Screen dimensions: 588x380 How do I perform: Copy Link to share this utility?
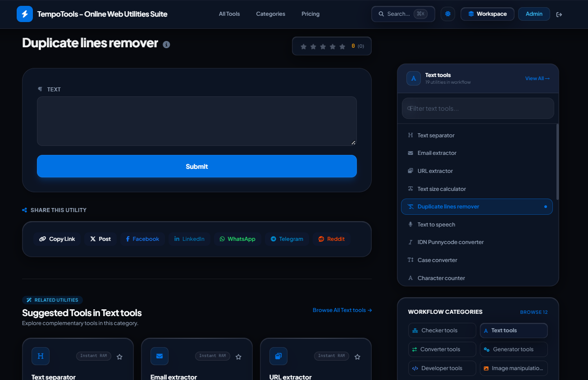[x=57, y=239]
